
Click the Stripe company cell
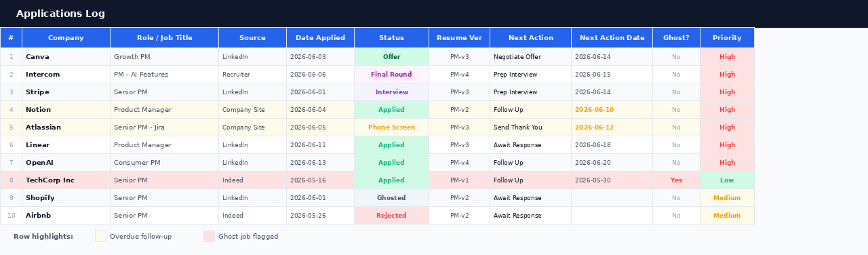coord(66,92)
